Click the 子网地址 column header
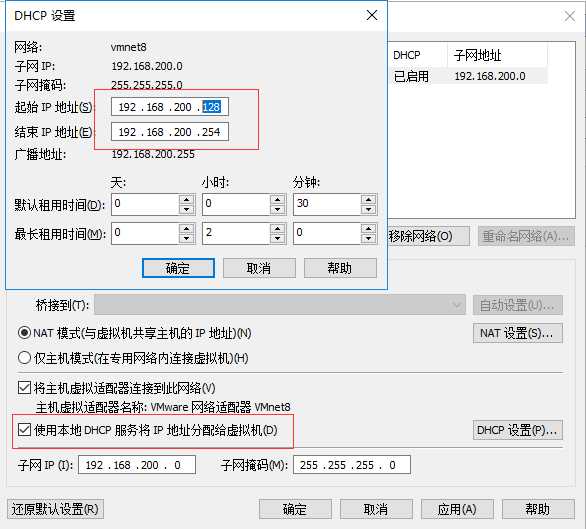The height and width of the screenshot is (529, 586). [497, 55]
